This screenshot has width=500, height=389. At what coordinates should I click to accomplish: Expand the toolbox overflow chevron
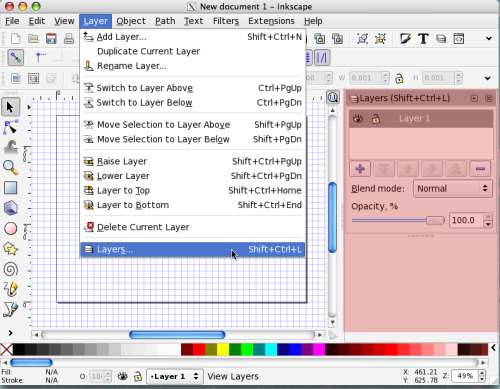pos(10,333)
